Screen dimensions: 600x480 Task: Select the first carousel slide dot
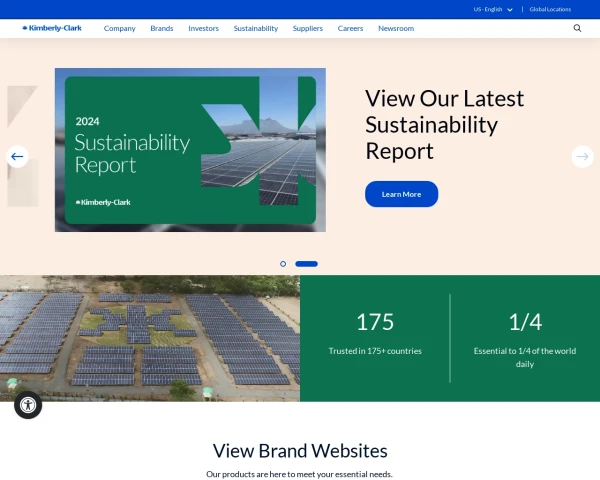point(283,264)
